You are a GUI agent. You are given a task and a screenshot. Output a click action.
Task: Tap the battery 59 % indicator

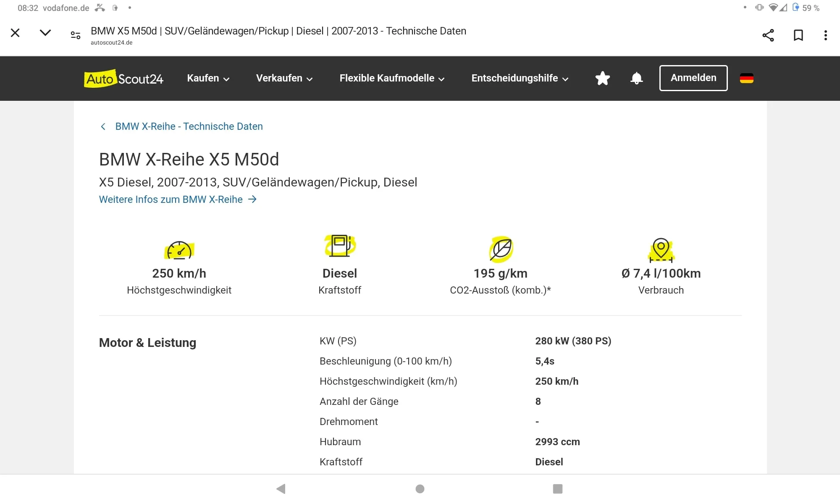point(806,8)
